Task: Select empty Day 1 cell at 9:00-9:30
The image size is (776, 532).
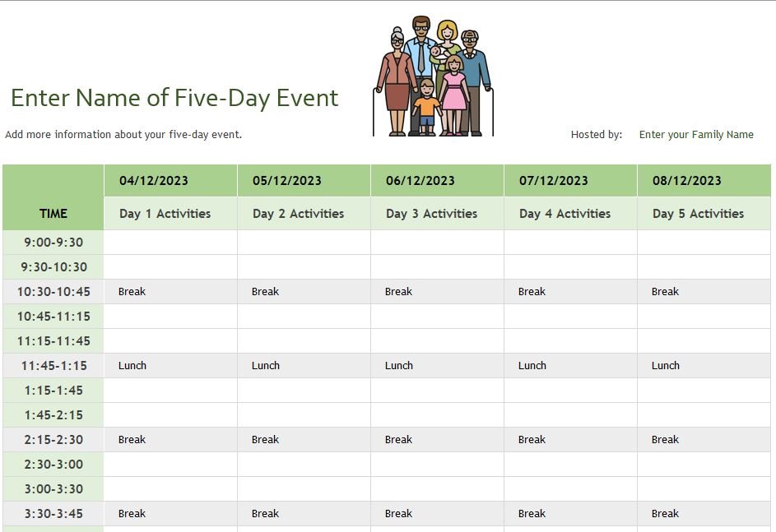Action: click(x=170, y=243)
